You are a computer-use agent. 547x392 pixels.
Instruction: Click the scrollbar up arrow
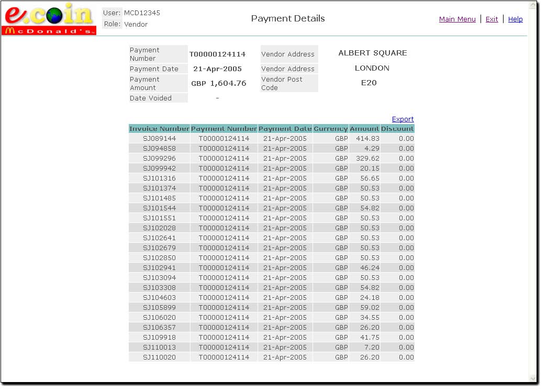click(533, 6)
